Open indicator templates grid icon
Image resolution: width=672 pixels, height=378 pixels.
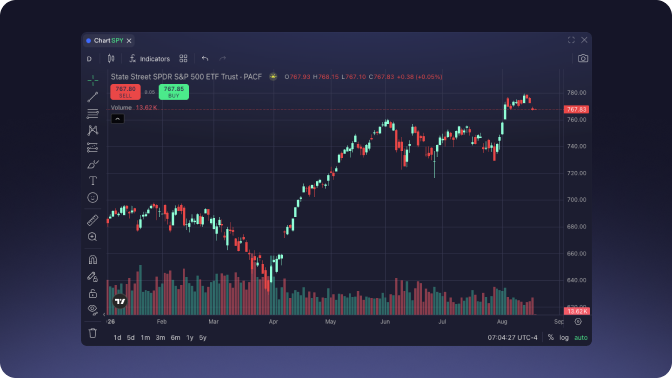click(x=183, y=59)
